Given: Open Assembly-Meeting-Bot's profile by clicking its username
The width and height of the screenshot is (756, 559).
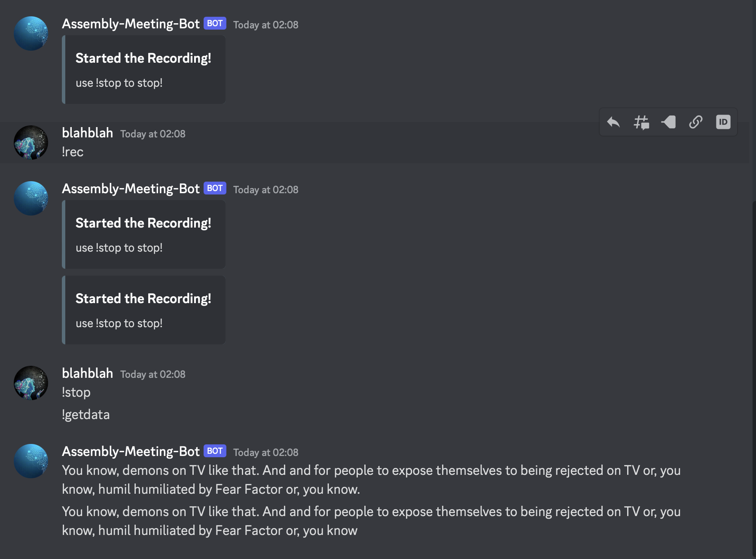Looking at the screenshot, I should [131, 24].
